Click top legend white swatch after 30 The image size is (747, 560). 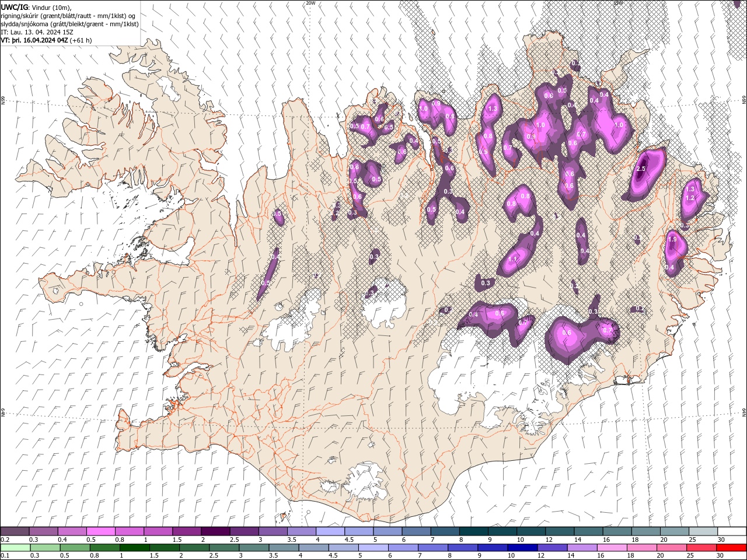click(x=732, y=531)
